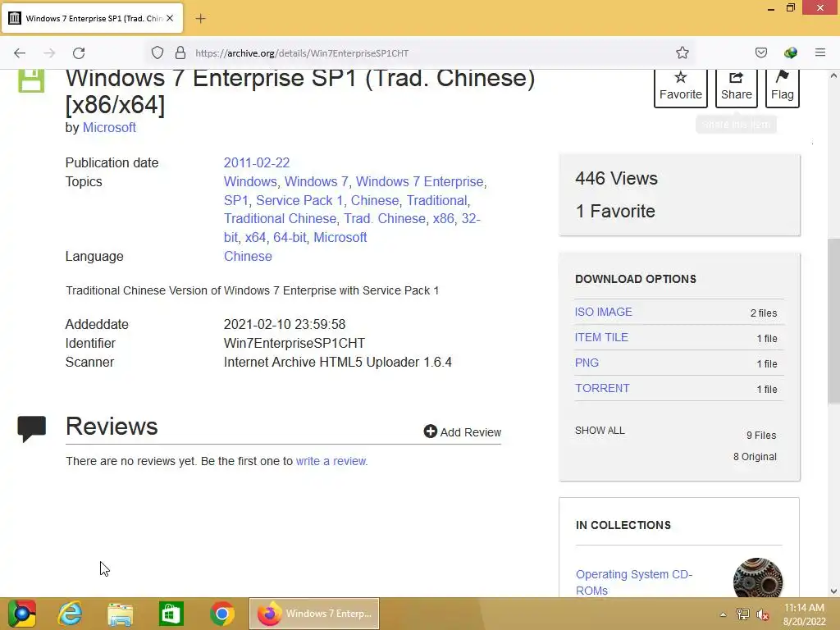Click the page vertical scrollbar thumb

(833, 321)
